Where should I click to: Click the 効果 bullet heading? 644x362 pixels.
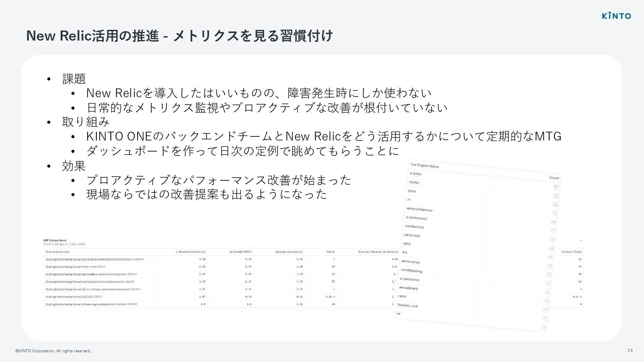point(74,166)
